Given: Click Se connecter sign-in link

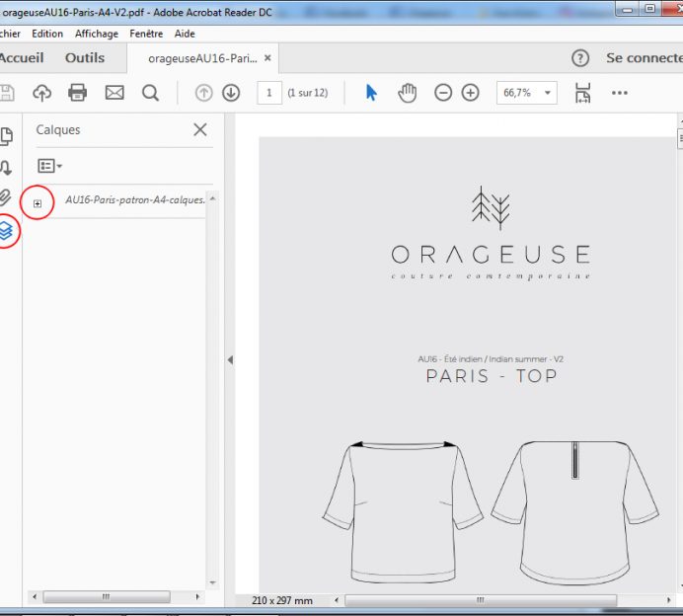Looking at the screenshot, I should (x=645, y=58).
